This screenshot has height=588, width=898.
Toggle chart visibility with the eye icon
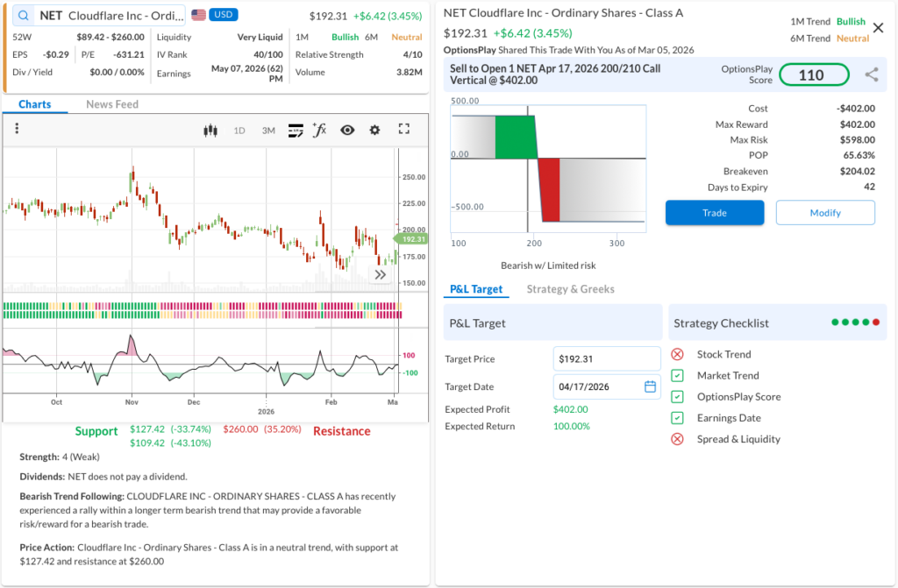347,130
